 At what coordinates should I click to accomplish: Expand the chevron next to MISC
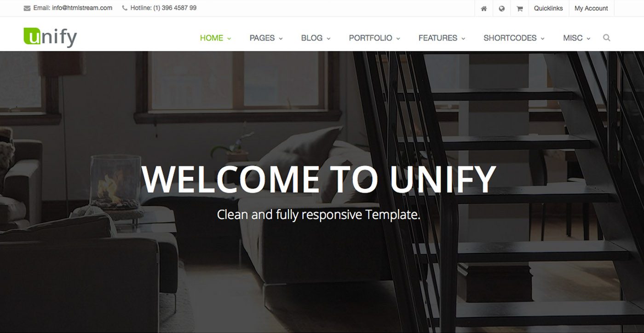588,39
